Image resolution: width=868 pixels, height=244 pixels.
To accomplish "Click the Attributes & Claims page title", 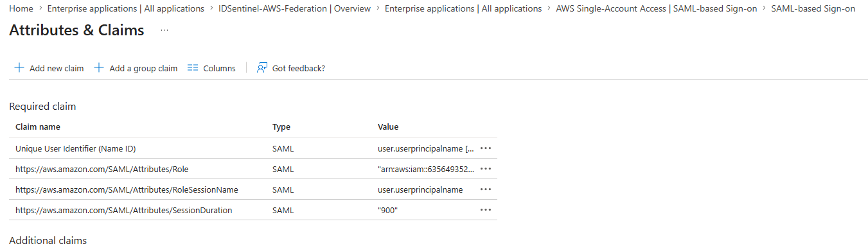I will coord(76,30).
